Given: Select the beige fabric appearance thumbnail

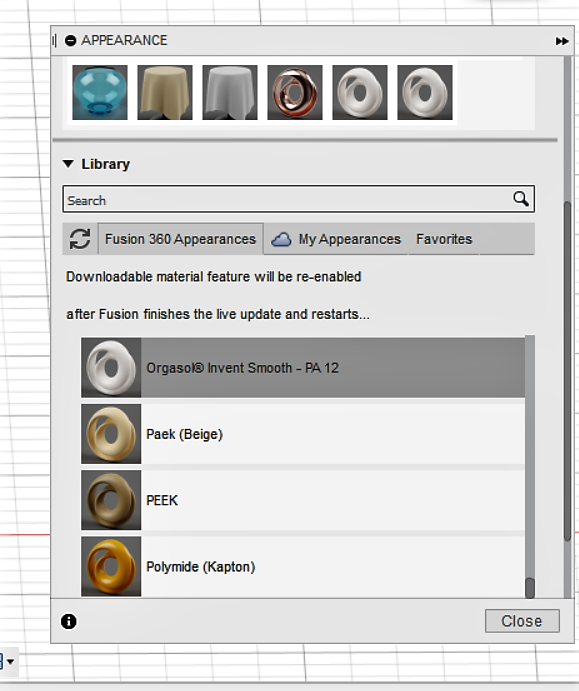Looking at the screenshot, I should pyautogui.click(x=165, y=93).
